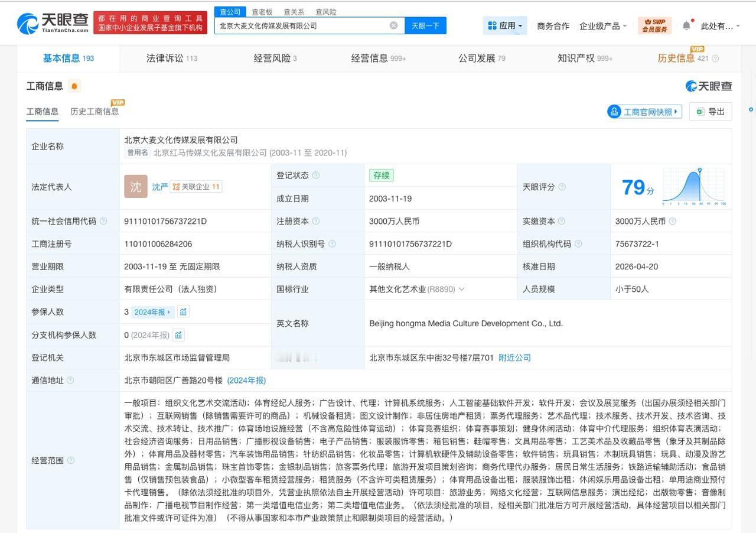Click the help icon beside 实缴资本 label
Image resolution: width=756 pixels, height=533 pixels.
coord(561,221)
